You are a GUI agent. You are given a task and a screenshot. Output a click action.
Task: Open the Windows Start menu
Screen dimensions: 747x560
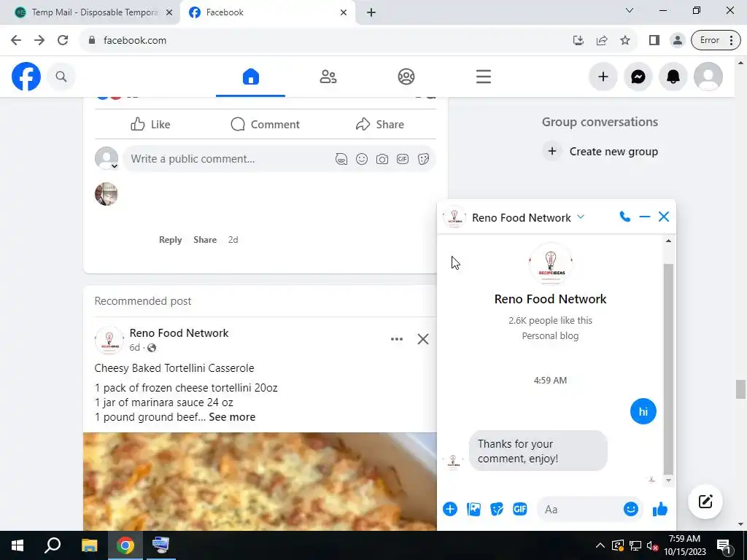point(18,545)
